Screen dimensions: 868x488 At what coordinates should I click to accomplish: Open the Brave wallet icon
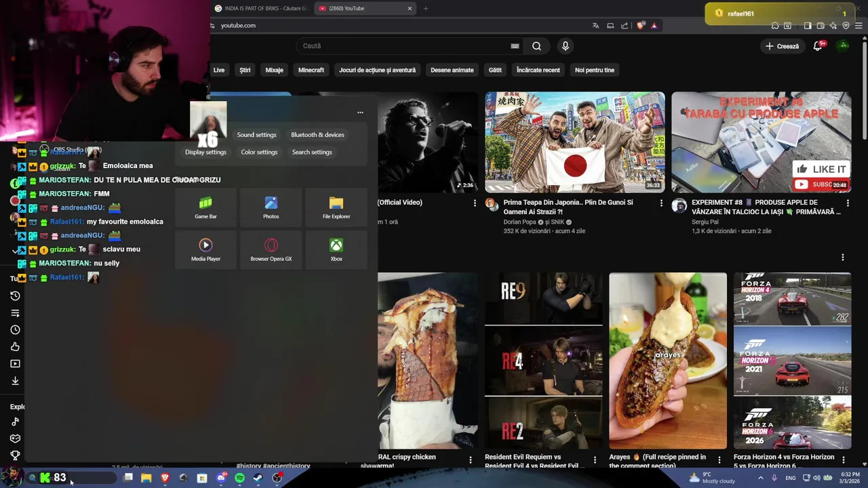click(x=821, y=26)
